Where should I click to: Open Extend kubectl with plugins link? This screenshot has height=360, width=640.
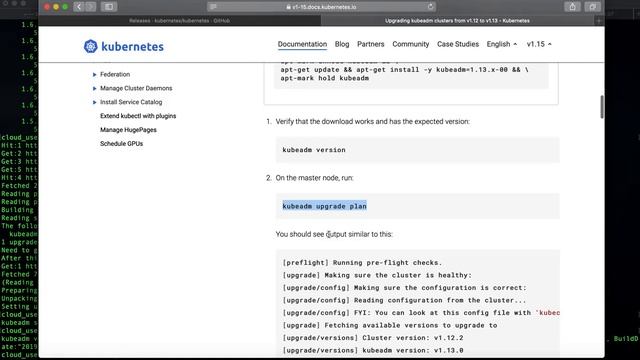[138, 116]
